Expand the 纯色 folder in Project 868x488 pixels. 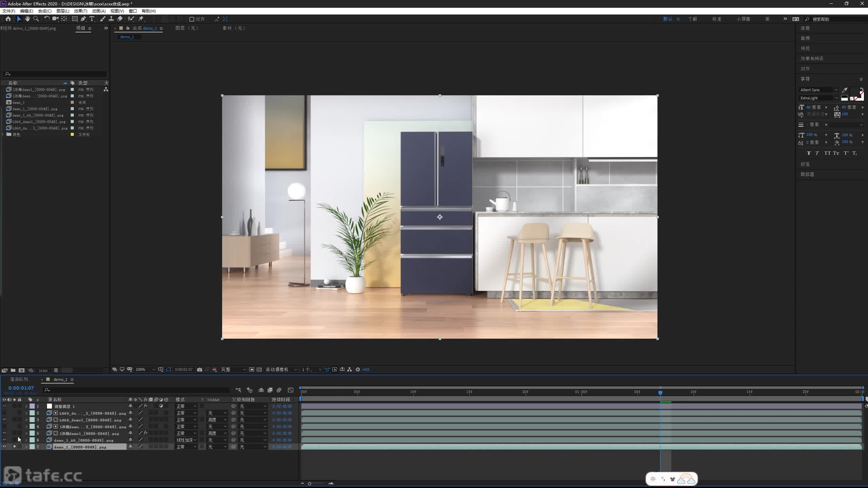coord(3,135)
